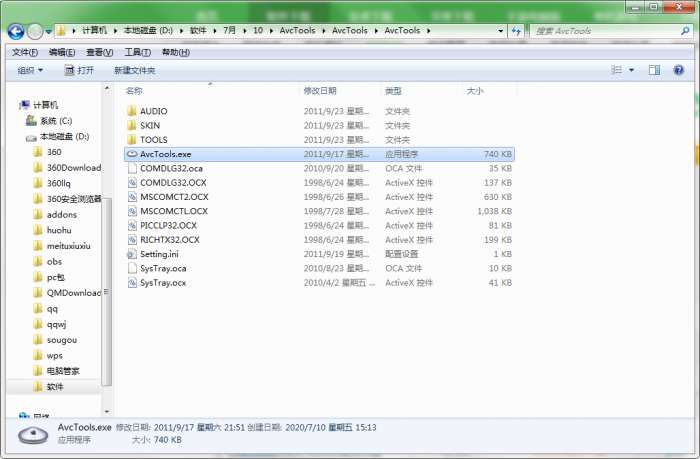Click the Back navigation arrow
Screen dimensions: 700x459
pos(16,31)
